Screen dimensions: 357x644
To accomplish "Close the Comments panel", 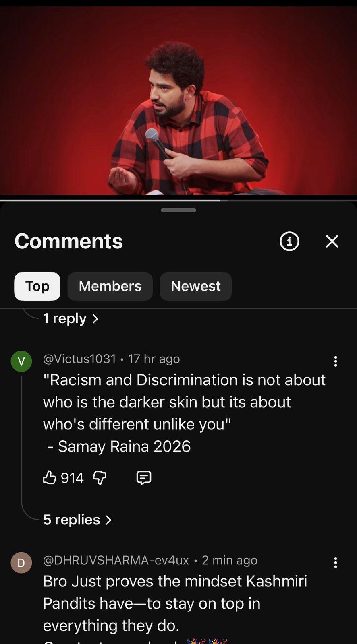I will click(x=332, y=241).
